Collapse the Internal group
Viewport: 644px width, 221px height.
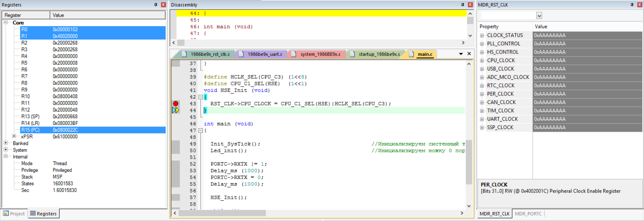pos(6,156)
